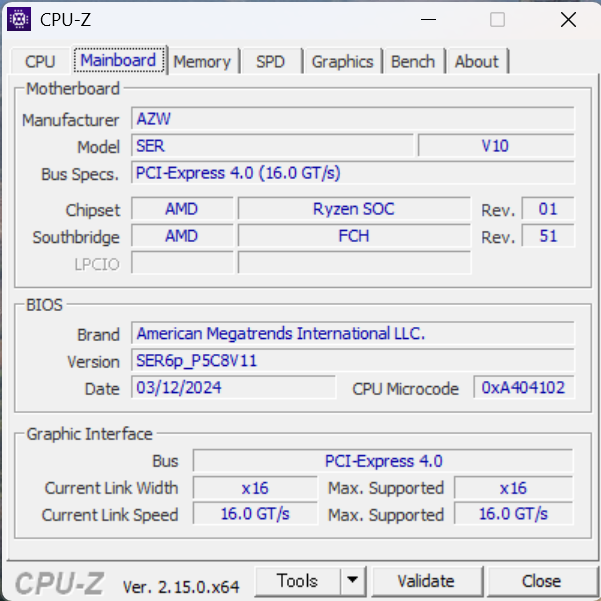
Task: Click the Model field showing SER
Action: coord(272,146)
